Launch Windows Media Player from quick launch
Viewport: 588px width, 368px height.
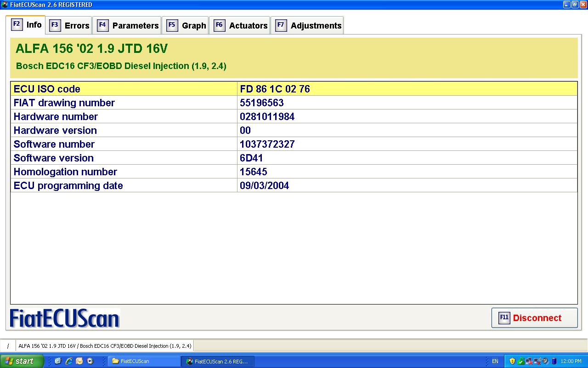click(90, 361)
